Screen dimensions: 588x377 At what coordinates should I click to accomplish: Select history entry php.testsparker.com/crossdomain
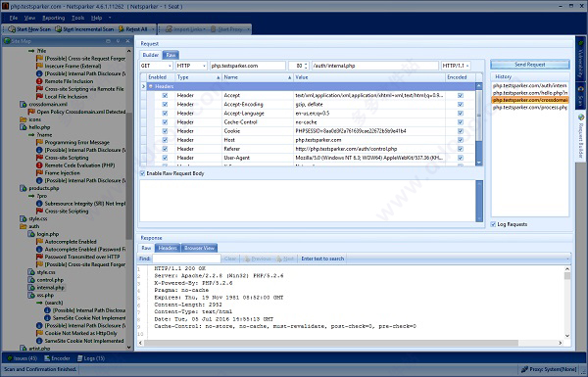[x=530, y=100]
